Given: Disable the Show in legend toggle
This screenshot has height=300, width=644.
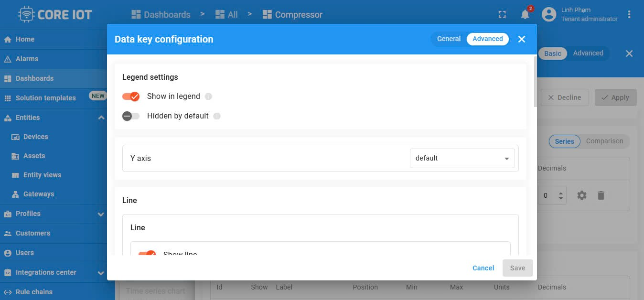Looking at the screenshot, I should [x=131, y=96].
